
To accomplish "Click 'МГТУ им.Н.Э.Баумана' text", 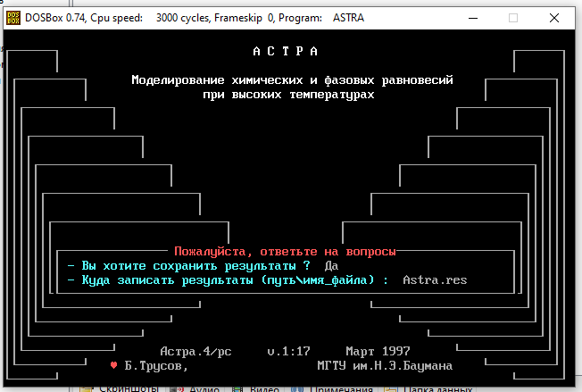I will click(385, 365).
